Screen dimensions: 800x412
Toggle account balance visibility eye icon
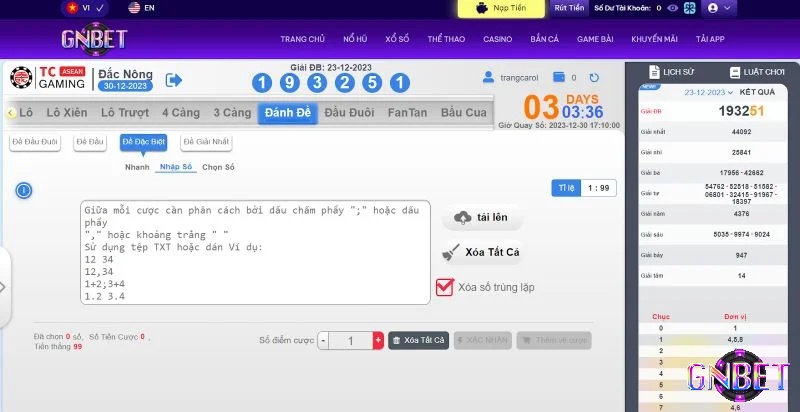tap(673, 8)
